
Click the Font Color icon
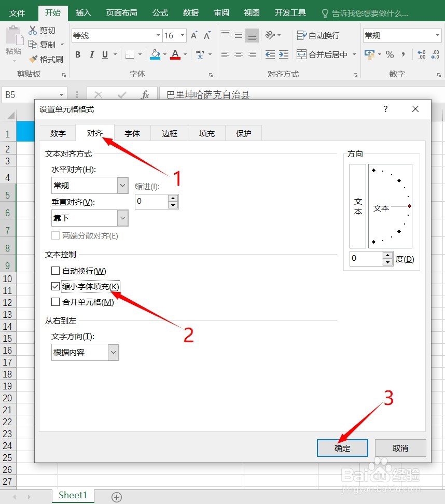tap(175, 54)
